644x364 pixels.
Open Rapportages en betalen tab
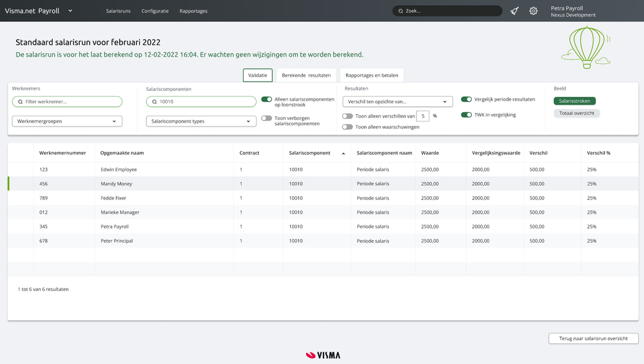[x=372, y=76]
